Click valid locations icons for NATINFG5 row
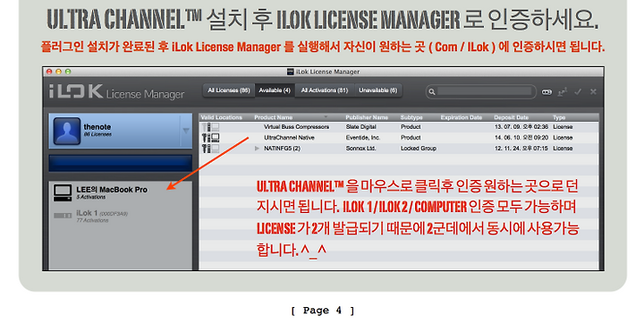 (x=210, y=149)
